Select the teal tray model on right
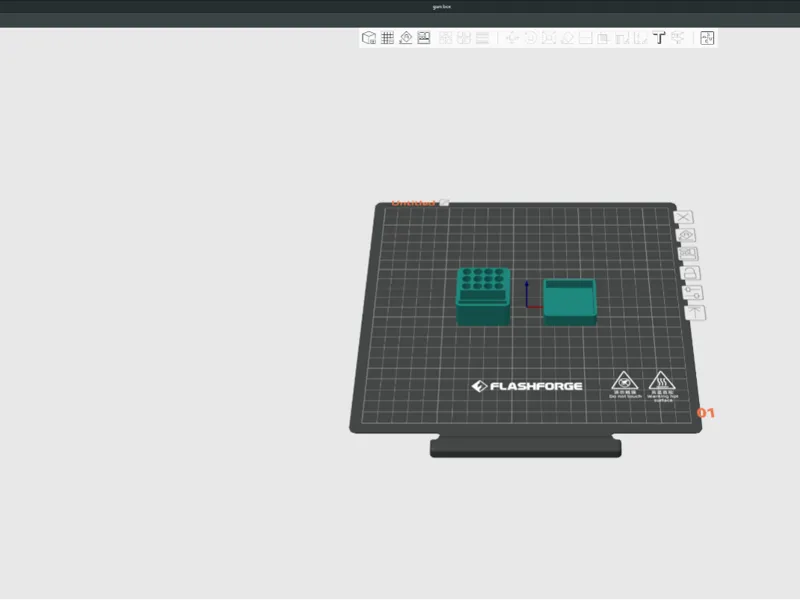Screen dimensions: 800x600 tap(569, 302)
